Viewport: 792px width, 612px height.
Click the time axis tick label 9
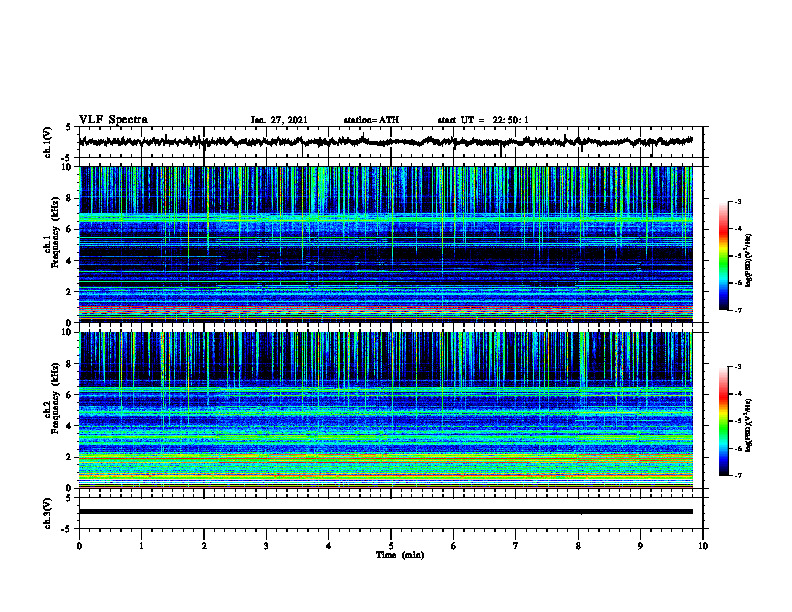pos(640,546)
